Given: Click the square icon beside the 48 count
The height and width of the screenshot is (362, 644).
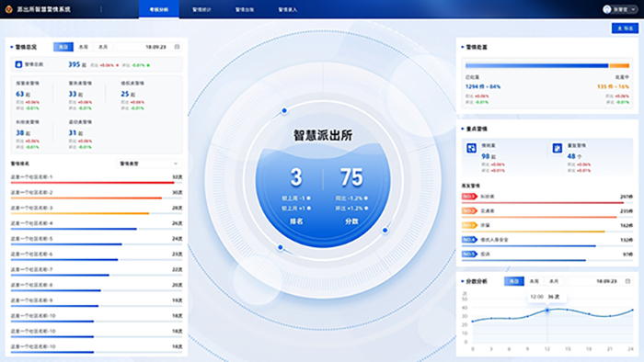Looking at the screenshot, I should [x=557, y=148].
